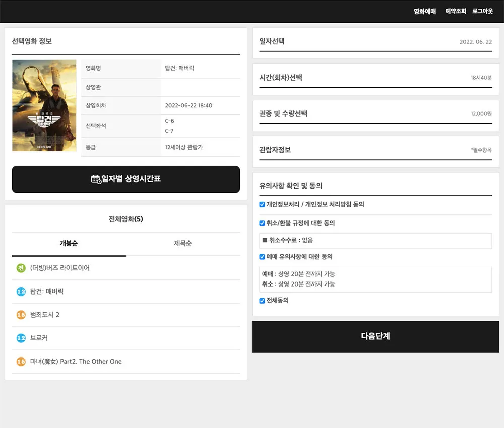Uncheck the 취소/환불 규정에 대한 동의 checkbox
Image resolution: width=504 pixels, height=428 pixels.
pyautogui.click(x=262, y=223)
